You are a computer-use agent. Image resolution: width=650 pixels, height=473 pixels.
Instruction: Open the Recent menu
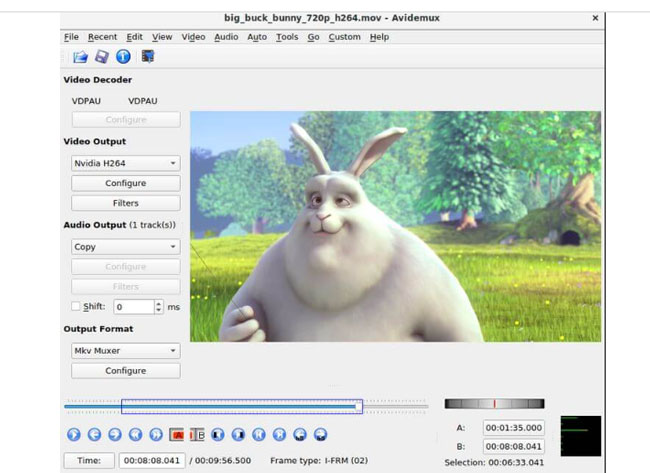point(102,37)
